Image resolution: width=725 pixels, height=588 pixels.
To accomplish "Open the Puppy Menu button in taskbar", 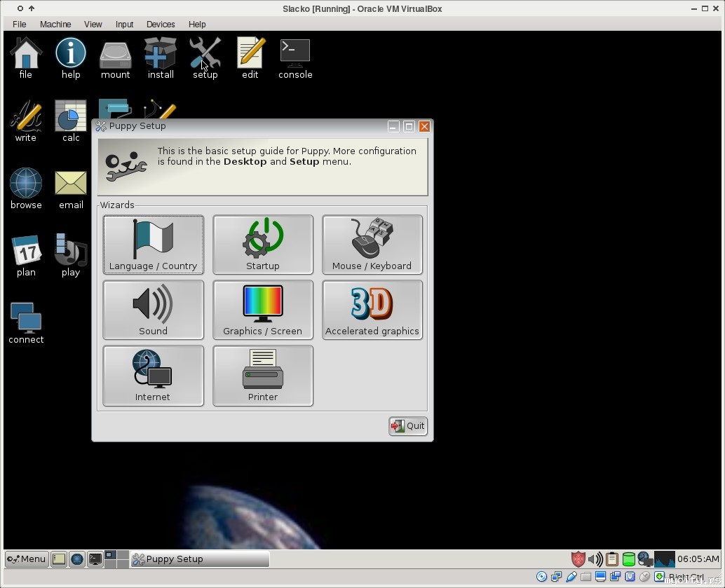I will tap(27, 559).
